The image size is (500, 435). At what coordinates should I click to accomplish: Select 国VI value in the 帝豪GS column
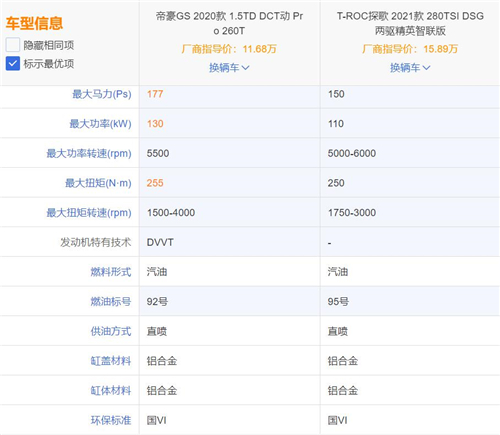tap(157, 420)
